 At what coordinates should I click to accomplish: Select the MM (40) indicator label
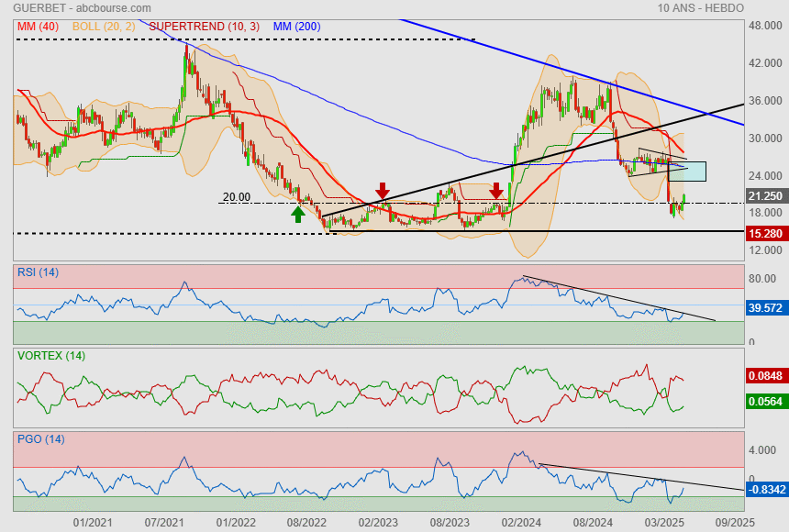click(38, 27)
